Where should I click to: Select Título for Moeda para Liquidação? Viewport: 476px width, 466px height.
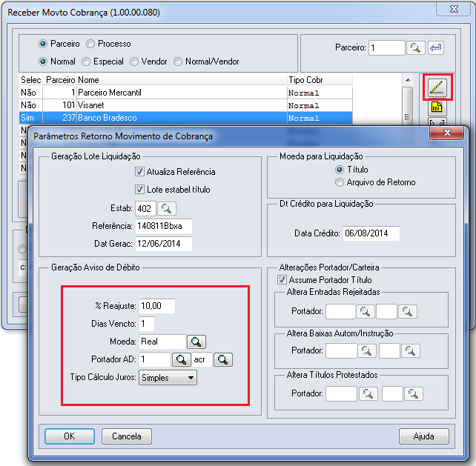tap(340, 170)
